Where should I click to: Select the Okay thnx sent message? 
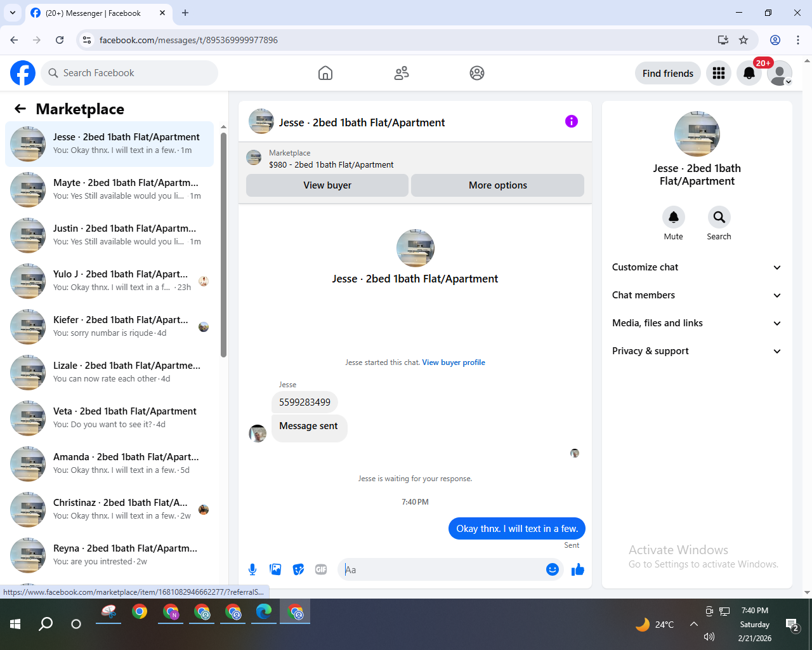[x=517, y=529]
